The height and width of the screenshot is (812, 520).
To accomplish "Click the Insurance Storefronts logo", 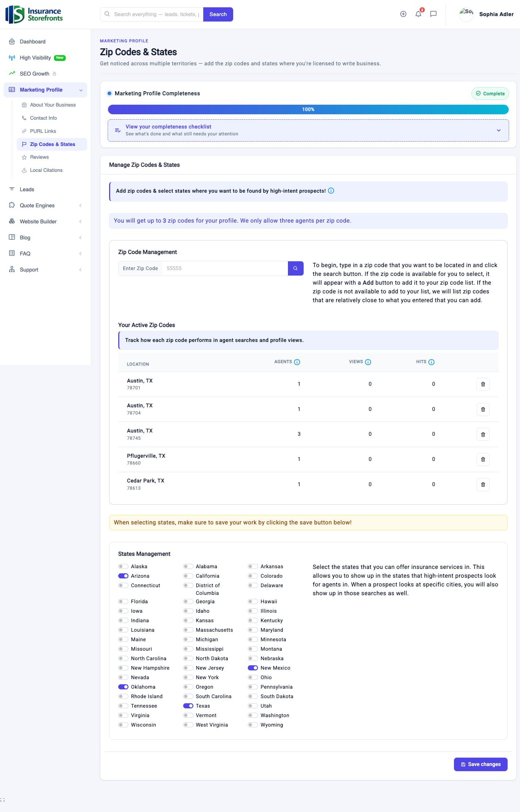I will (34, 14).
